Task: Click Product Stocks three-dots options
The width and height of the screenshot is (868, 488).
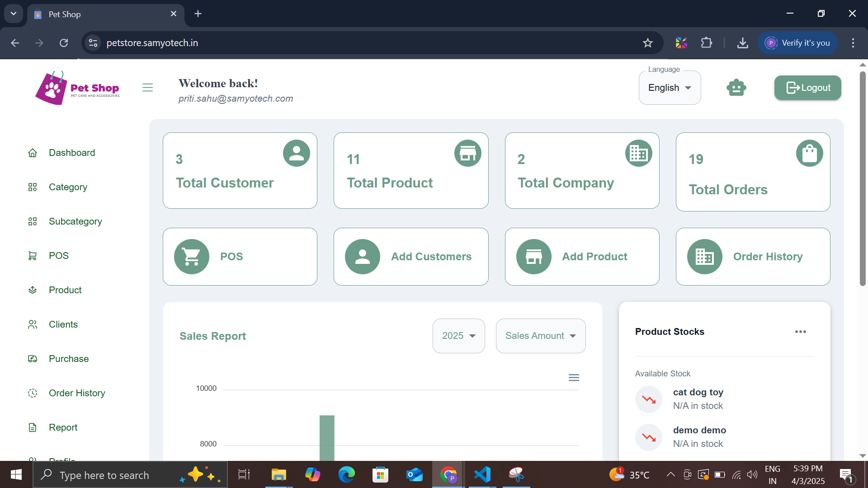Action: (x=800, y=332)
